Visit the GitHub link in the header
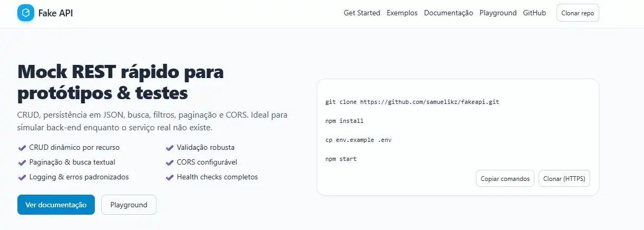This screenshot has height=230, width=644. pos(534,13)
